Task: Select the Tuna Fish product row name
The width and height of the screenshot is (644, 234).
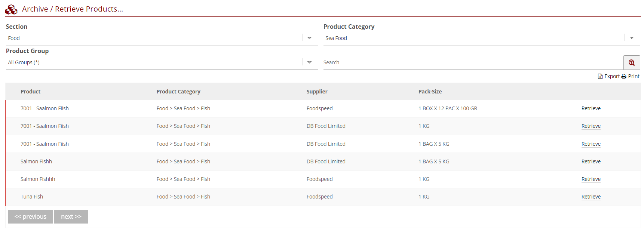Action: [32, 197]
